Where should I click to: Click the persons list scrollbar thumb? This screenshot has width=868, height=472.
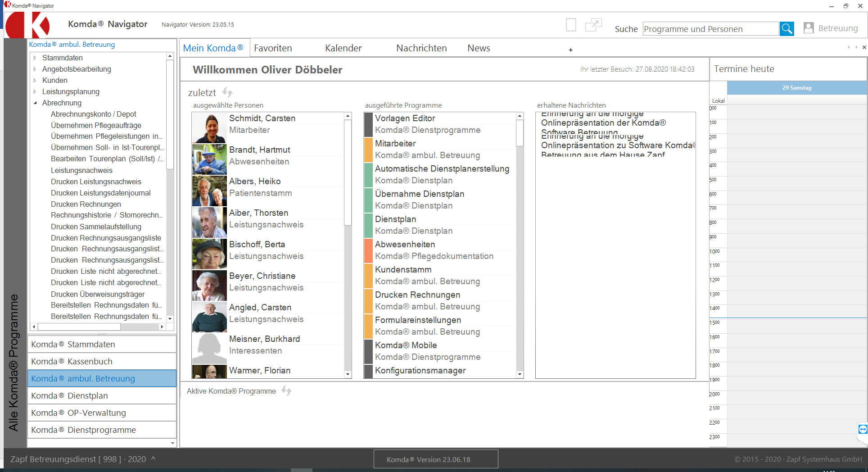(348, 172)
